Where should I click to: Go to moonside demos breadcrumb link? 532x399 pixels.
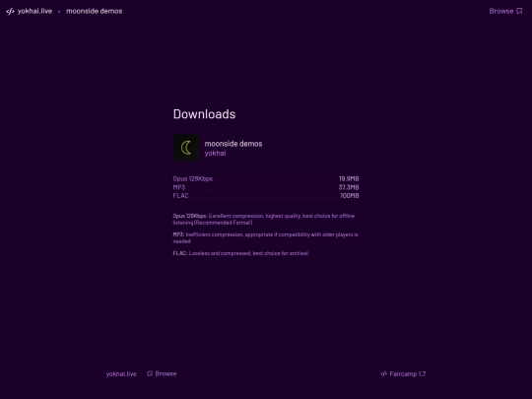tap(95, 11)
